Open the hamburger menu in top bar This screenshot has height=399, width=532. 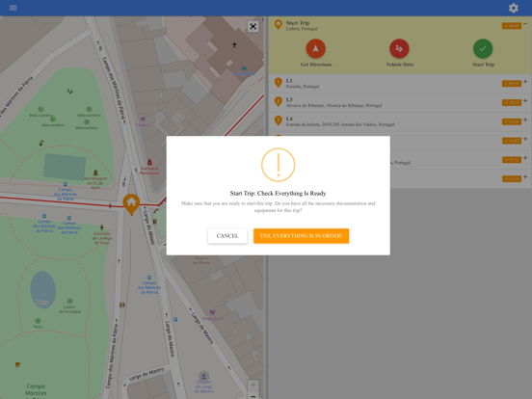click(13, 8)
